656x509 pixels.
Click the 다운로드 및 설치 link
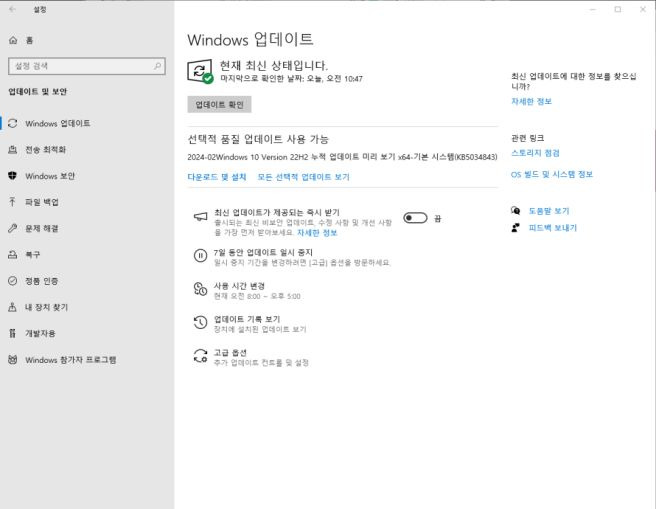(x=217, y=177)
